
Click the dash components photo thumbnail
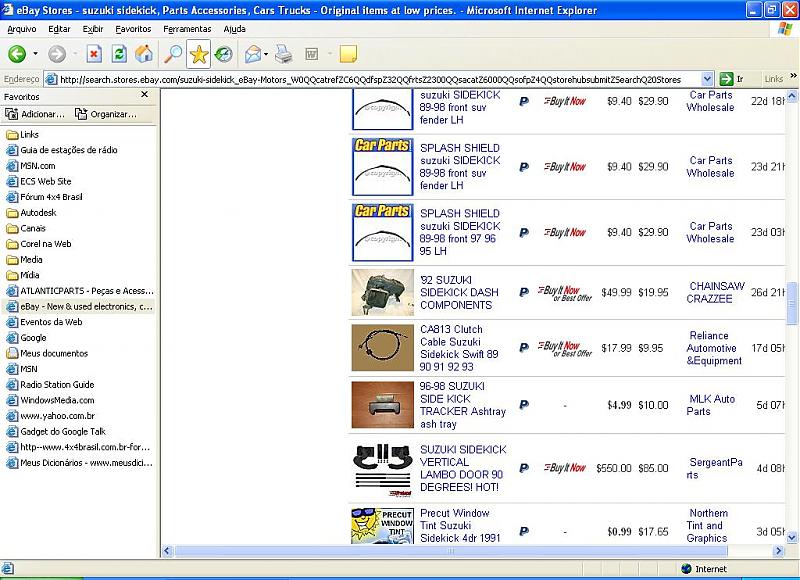(383, 293)
